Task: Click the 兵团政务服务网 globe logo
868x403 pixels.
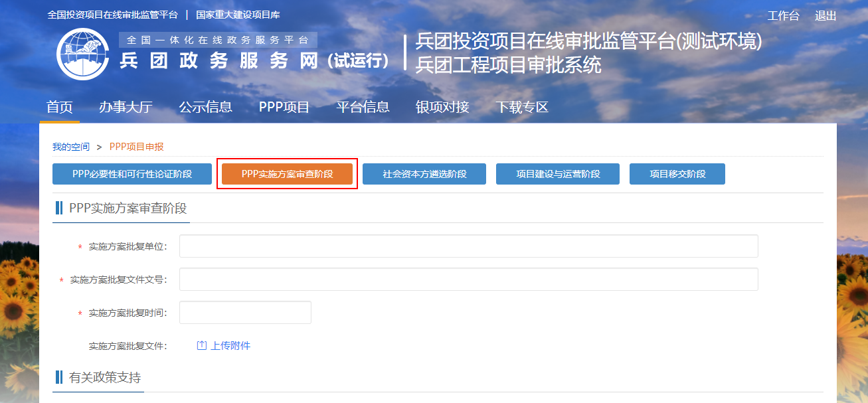Action: point(83,54)
